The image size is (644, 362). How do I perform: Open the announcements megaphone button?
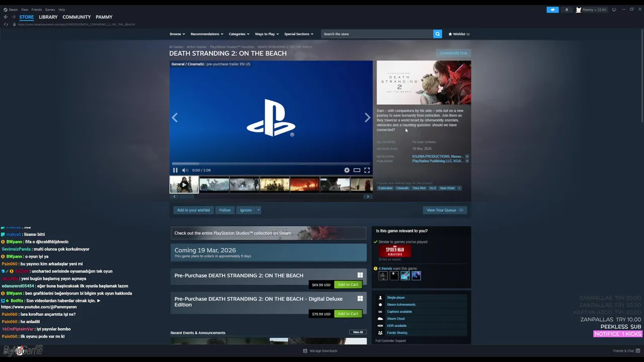[x=552, y=10]
